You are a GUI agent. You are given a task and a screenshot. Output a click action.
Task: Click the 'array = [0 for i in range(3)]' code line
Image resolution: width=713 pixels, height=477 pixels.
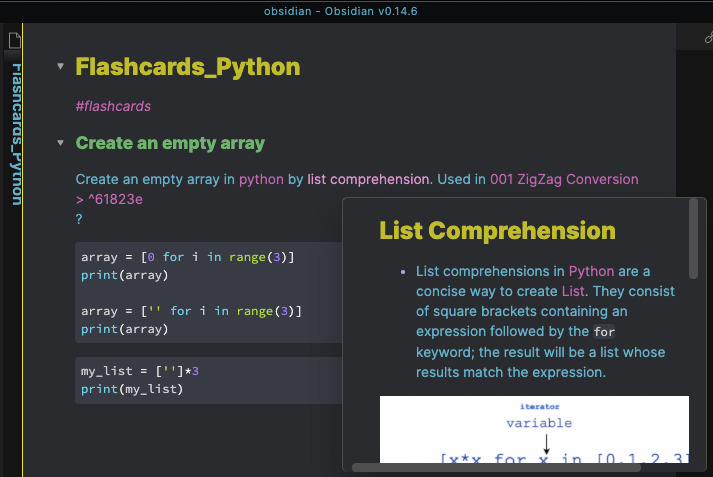[x=187, y=257]
